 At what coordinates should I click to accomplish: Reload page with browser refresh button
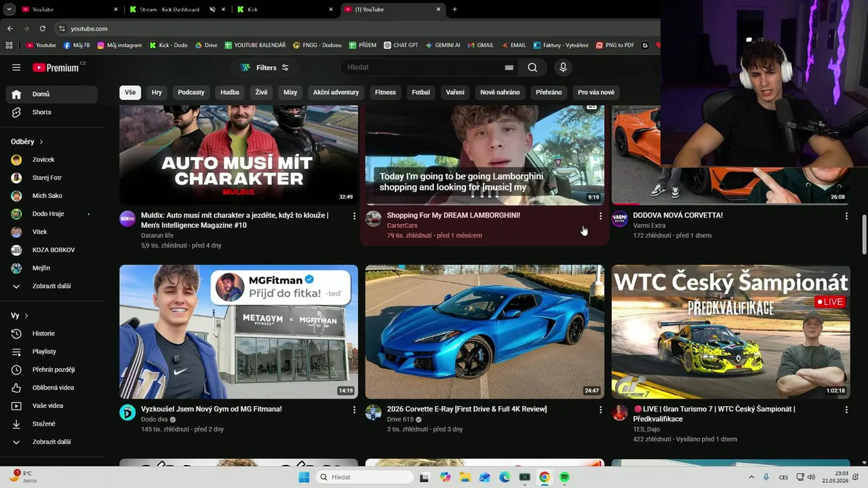click(42, 28)
